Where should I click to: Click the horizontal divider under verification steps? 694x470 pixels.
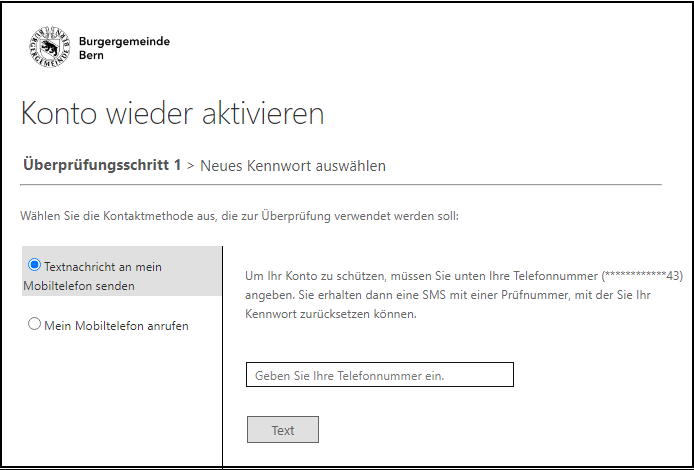[340, 185]
